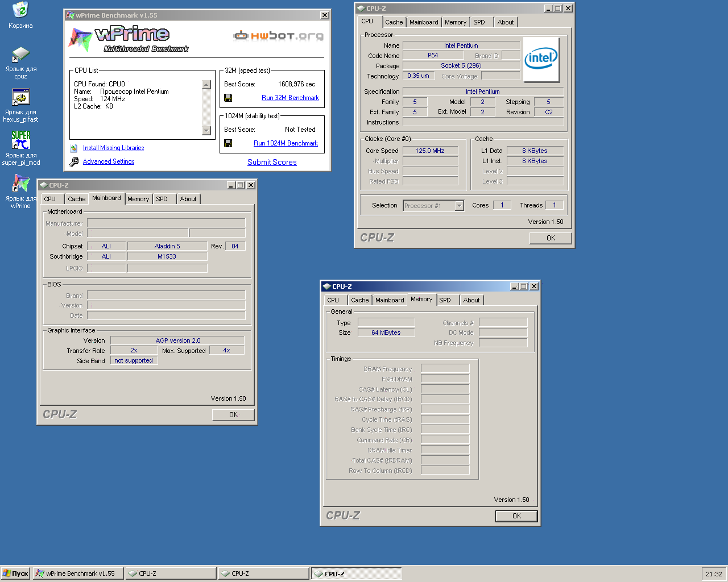This screenshot has height=582, width=728.
Task: Click the Submit Scores link
Action: pyautogui.click(x=272, y=162)
